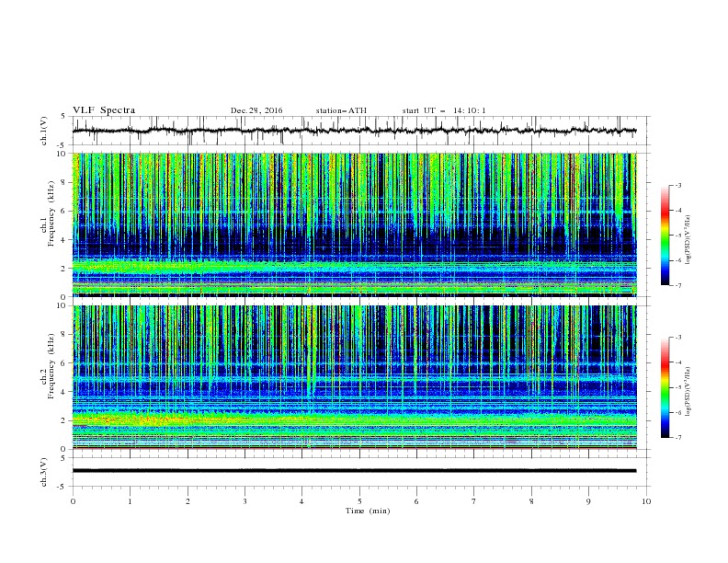Click the ch.1 log(PSD) color bar label
Viewport: 728px width, 563px height.
tap(688, 240)
